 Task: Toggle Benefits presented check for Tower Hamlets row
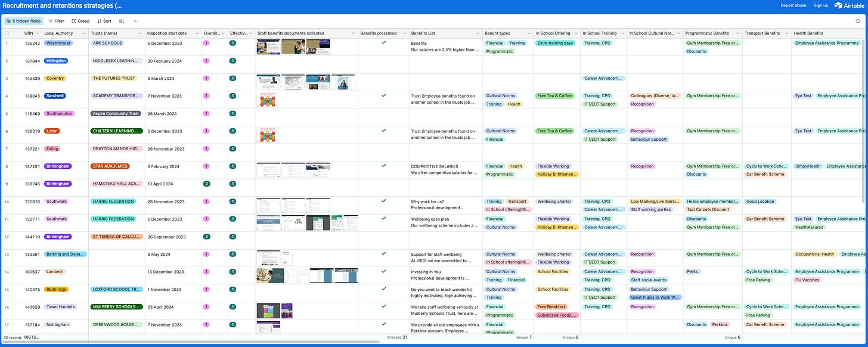pyautogui.click(x=383, y=306)
